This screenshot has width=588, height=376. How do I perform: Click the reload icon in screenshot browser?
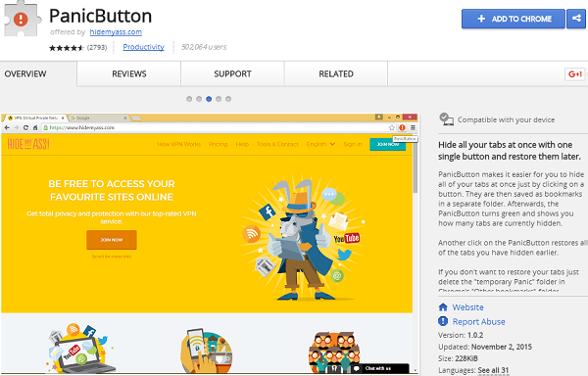tap(25, 127)
